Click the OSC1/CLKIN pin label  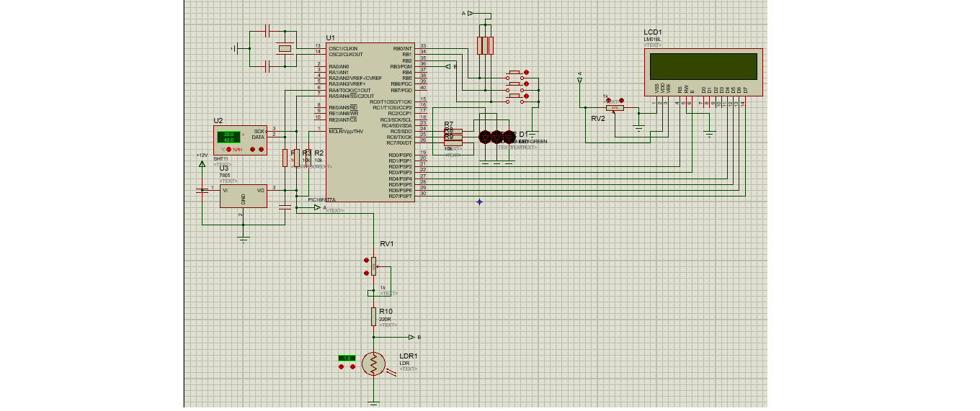[342, 48]
